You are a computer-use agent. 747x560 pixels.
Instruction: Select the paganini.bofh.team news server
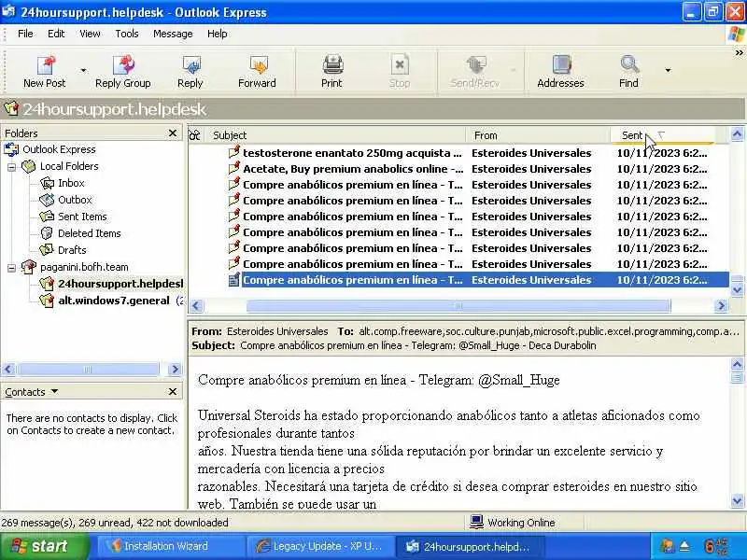tap(84, 267)
